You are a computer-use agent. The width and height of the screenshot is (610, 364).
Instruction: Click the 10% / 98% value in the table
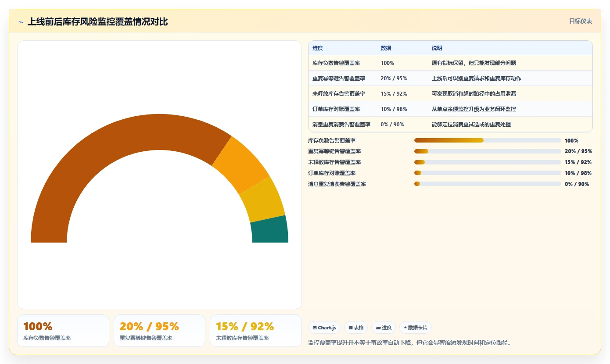tap(394, 109)
